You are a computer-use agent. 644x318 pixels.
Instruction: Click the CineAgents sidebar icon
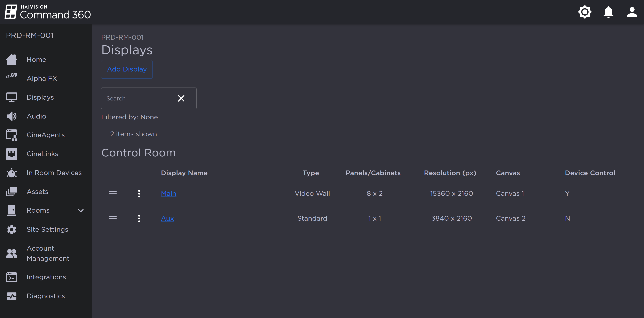(11, 135)
